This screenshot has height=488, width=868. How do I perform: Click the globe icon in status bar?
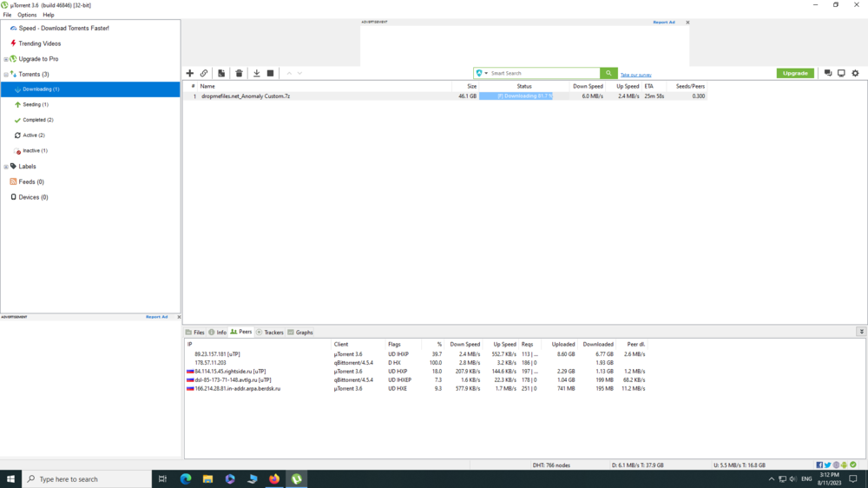[836, 465]
